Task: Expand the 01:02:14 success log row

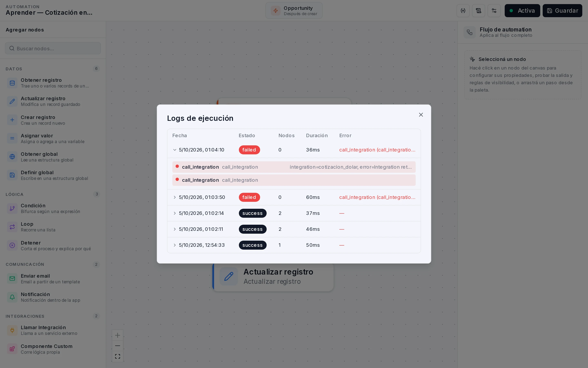Action: point(174,213)
